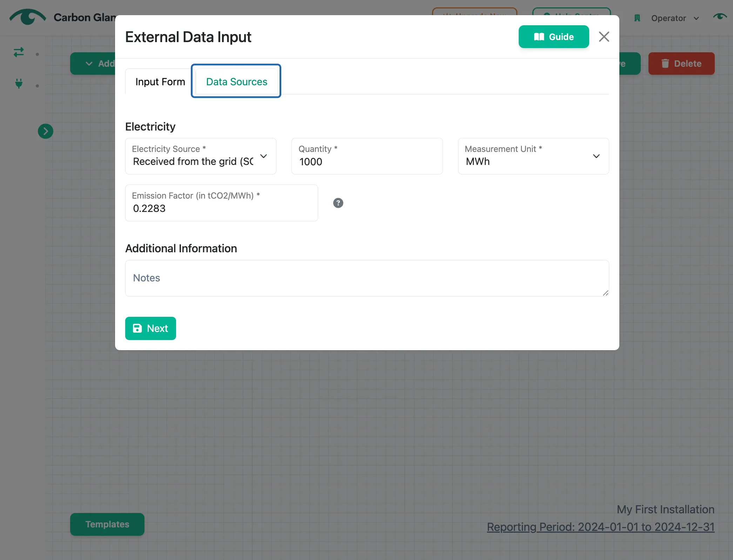
Task: Select the plug icon in left sidebar
Action: [19, 84]
